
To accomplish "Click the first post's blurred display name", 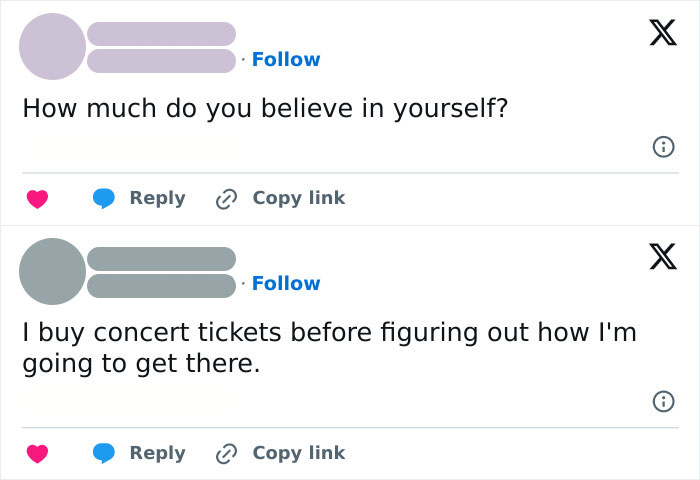I will coord(161,33).
